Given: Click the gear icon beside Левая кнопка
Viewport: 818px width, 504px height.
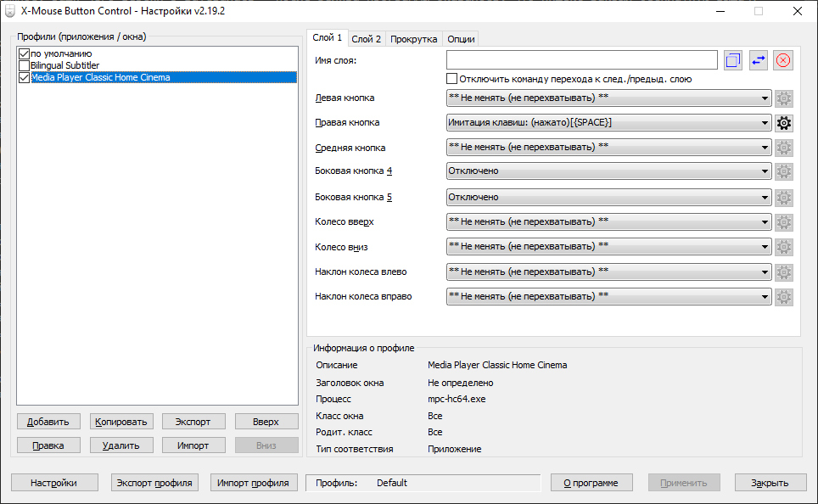Looking at the screenshot, I should point(784,98).
